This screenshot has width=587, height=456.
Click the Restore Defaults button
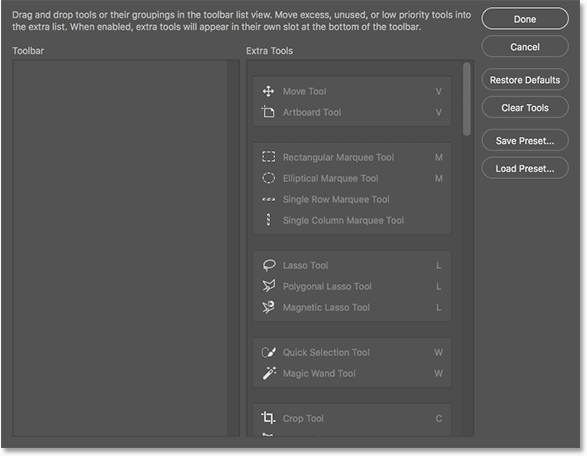(525, 80)
